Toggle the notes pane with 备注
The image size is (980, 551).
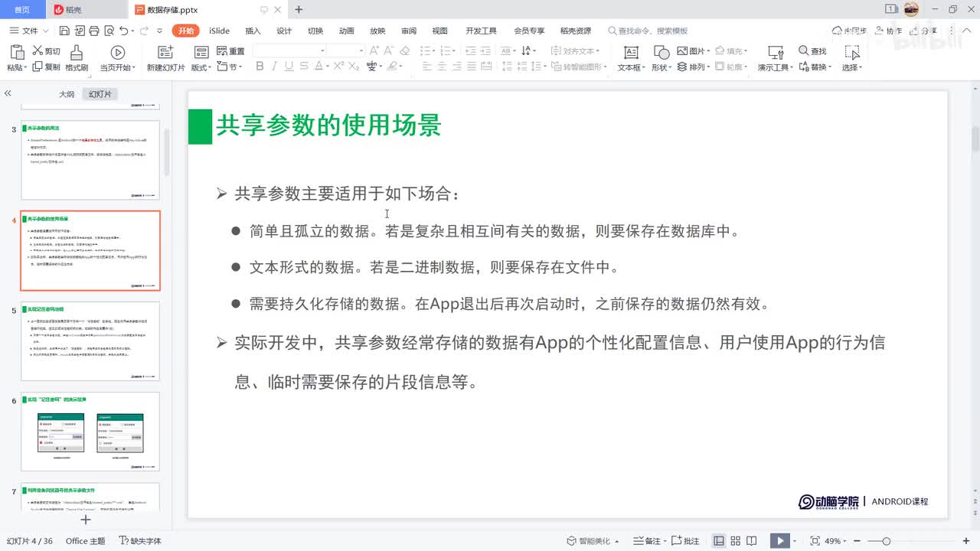click(648, 541)
